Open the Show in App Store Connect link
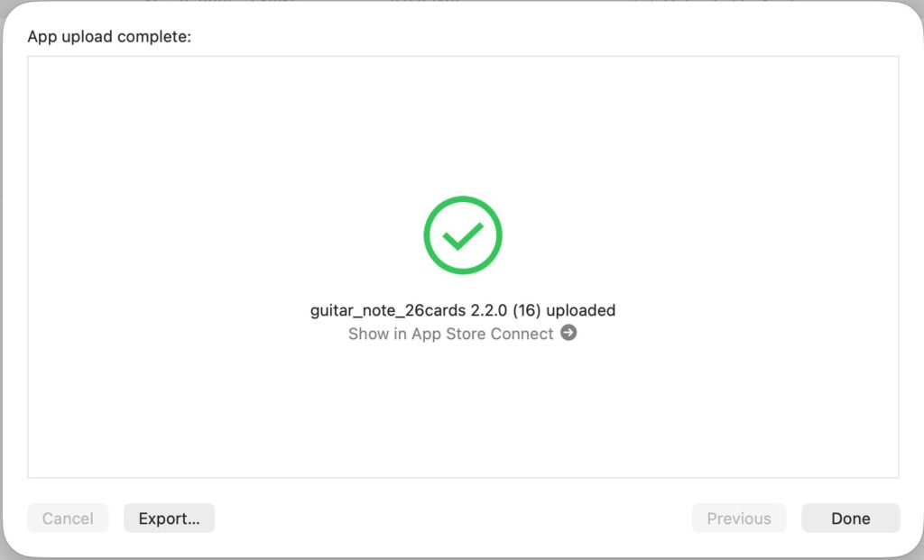 tap(450, 334)
